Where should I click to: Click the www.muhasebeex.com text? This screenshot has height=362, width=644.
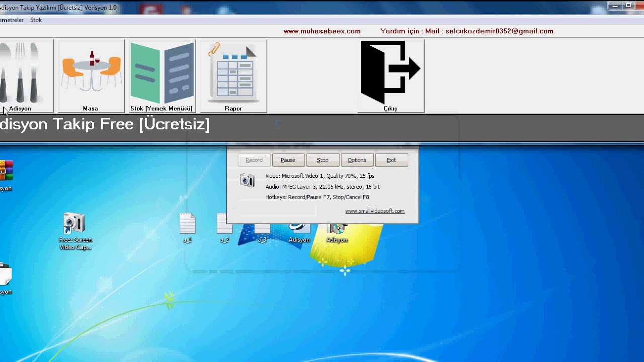[322, 31]
